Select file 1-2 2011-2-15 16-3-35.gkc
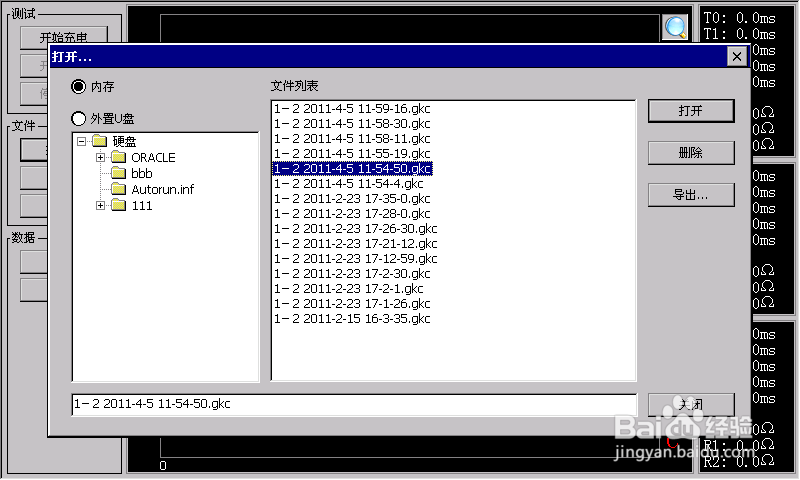800x480 pixels. (352, 319)
